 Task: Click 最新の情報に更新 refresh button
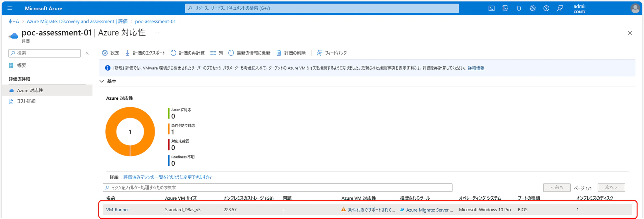[x=249, y=53]
